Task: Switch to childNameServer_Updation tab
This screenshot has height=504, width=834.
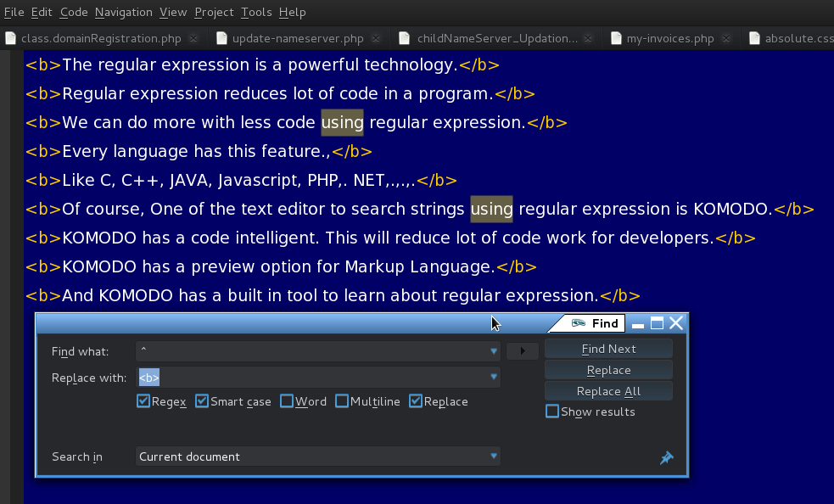Action: [x=497, y=38]
